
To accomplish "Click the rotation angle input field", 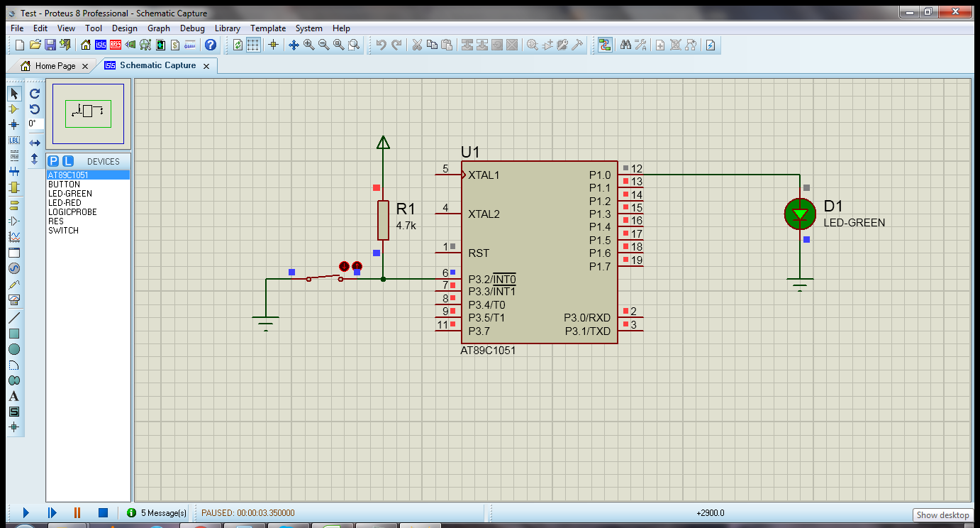I will click(35, 123).
